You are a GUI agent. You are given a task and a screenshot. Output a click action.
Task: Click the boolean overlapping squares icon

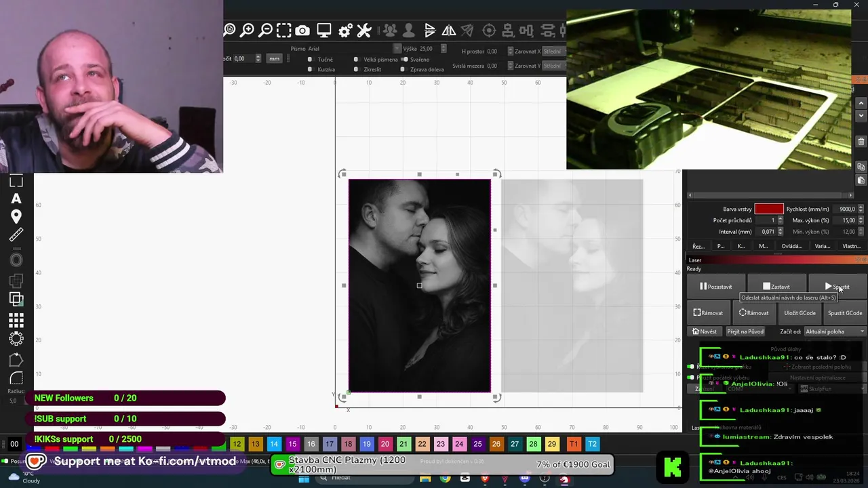tap(16, 299)
